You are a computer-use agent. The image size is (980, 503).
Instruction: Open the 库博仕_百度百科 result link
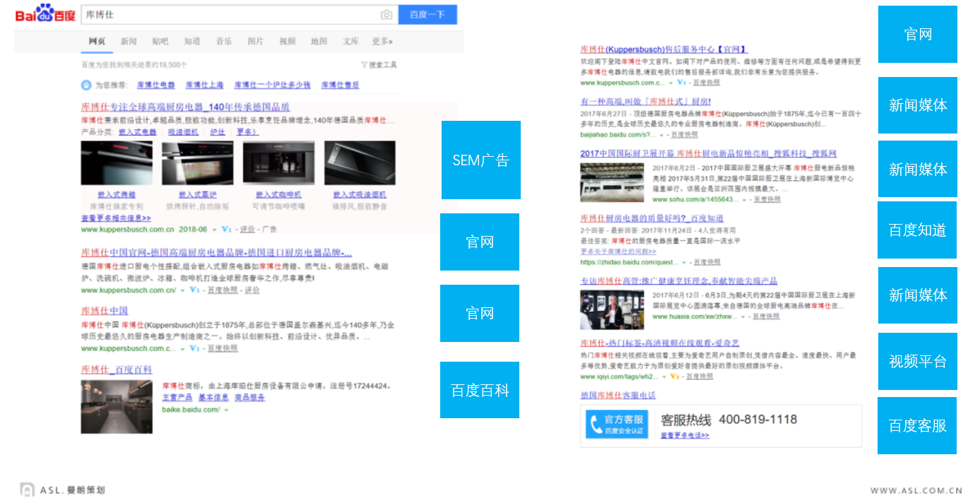pyautogui.click(x=117, y=369)
